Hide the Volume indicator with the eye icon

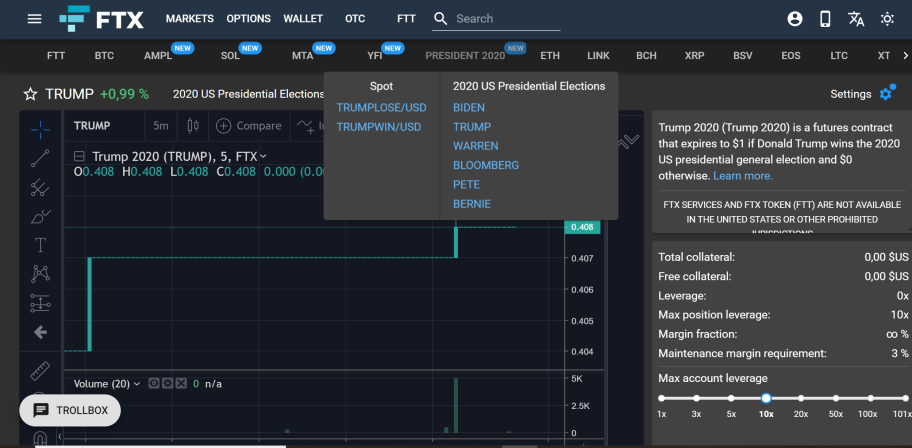154,383
